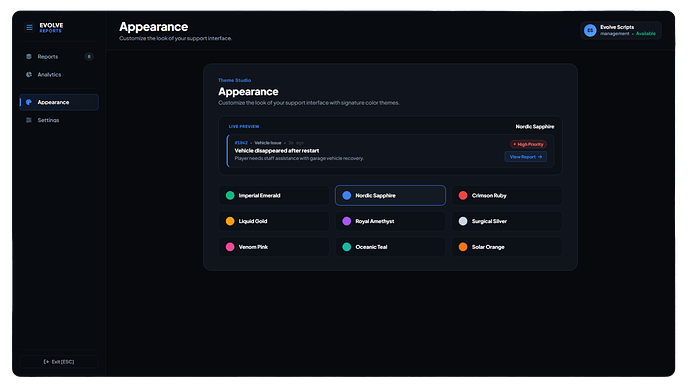The height and width of the screenshot is (388, 690).
Task: Click the purple Royal Amethyst color dot
Action: pos(347,221)
